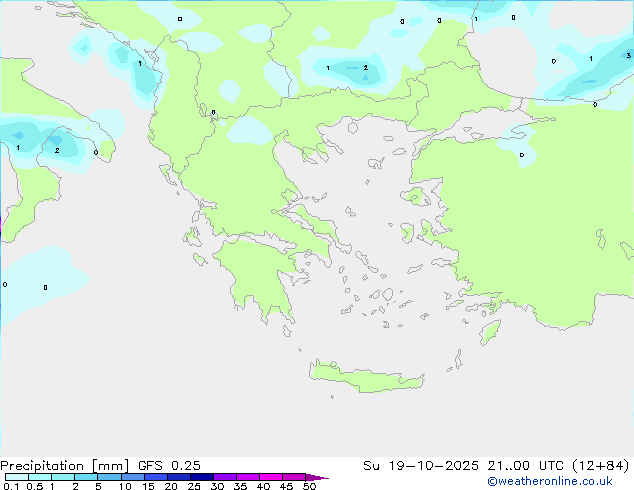Click the 'Su 19-10-2025' date text
The width and height of the screenshot is (634, 490).
[421, 466]
